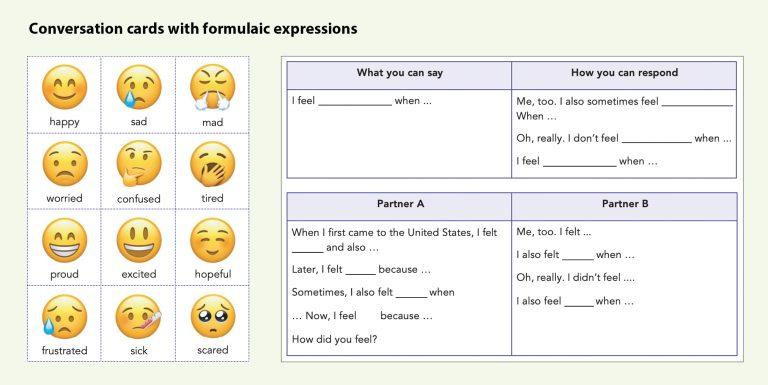Select the tired yawning emoji

(x=212, y=164)
